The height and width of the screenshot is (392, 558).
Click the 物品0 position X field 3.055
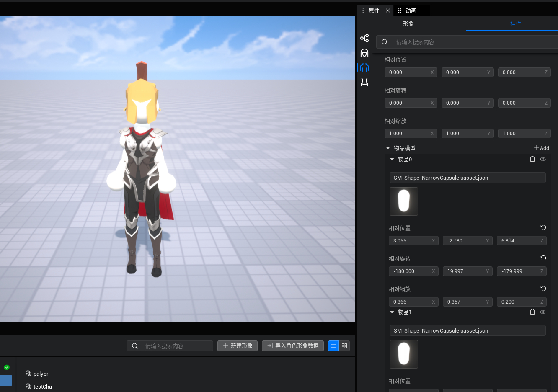point(413,241)
